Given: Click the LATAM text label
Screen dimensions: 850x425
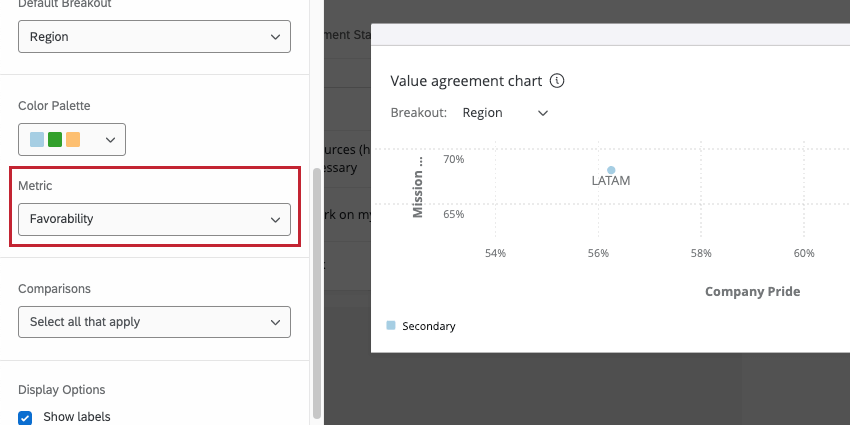Looking at the screenshot, I should click(x=611, y=182).
